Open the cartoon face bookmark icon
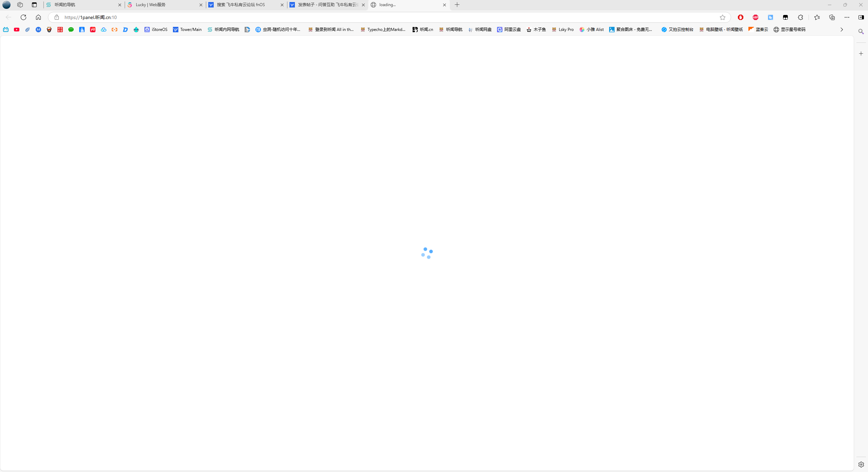Viewport: 868px width, 472px height. point(49,30)
